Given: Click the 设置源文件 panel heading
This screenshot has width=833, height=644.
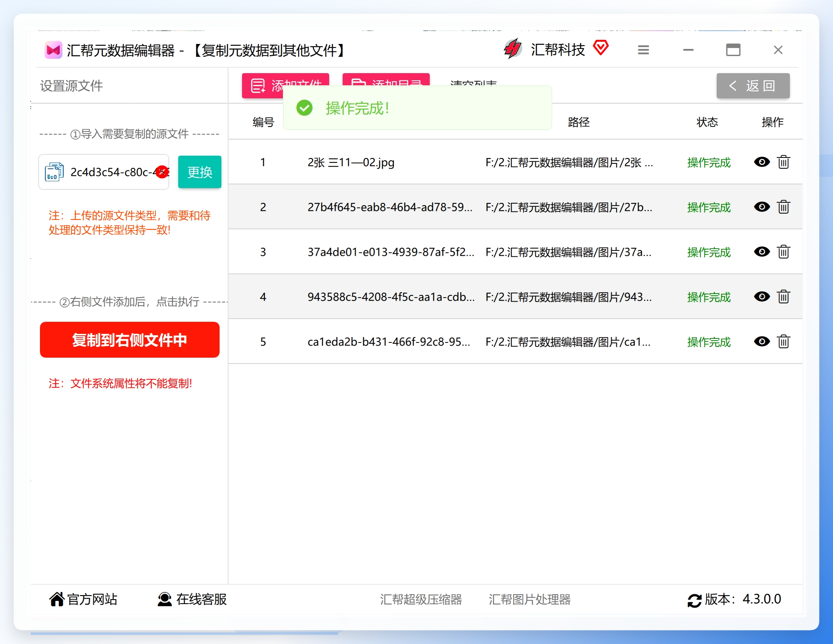Looking at the screenshot, I should click(71, 86).
